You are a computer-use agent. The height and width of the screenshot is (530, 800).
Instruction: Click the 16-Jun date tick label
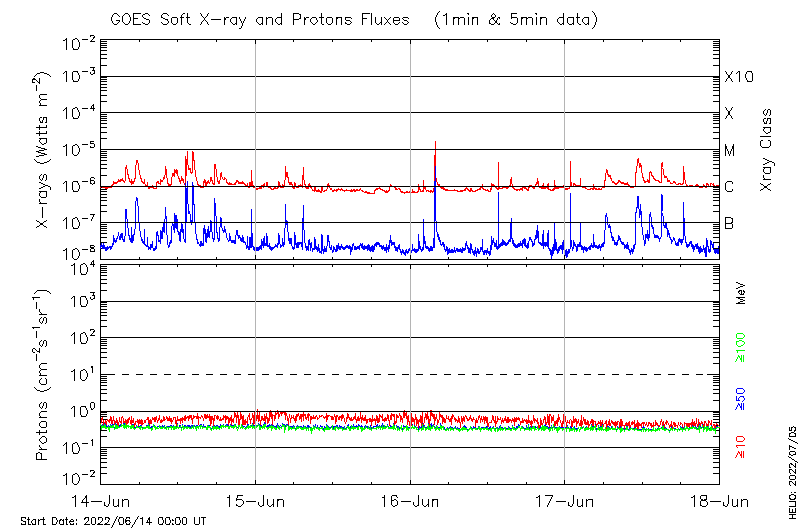click(410, 502)
